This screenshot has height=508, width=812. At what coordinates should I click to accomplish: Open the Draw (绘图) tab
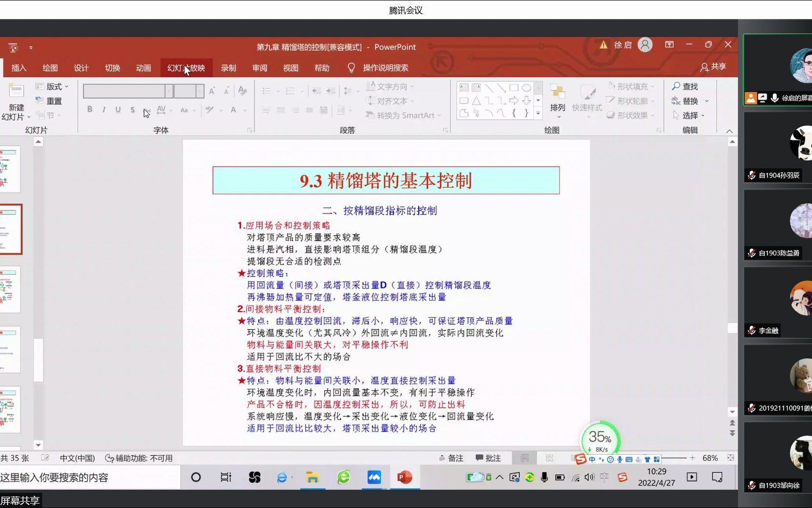50,68
